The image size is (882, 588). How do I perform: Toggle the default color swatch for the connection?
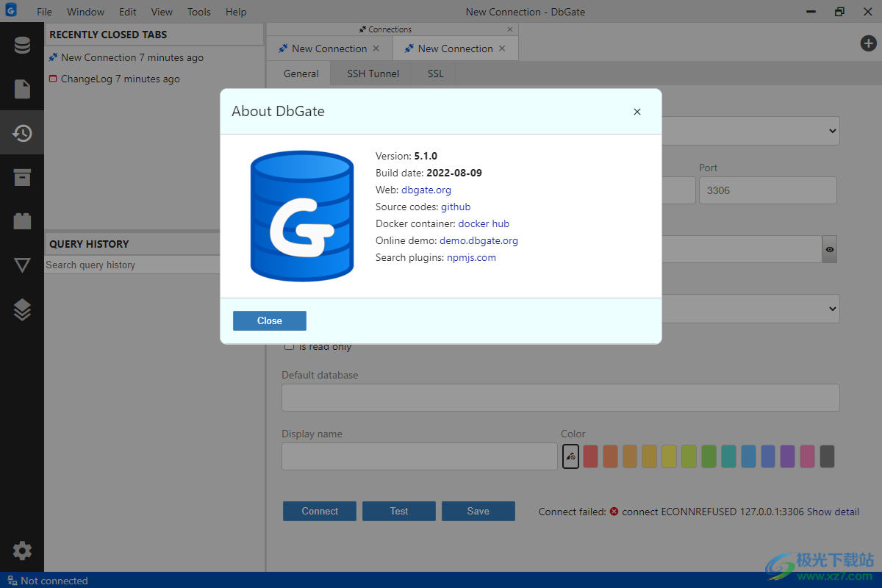tap(570, 456)
